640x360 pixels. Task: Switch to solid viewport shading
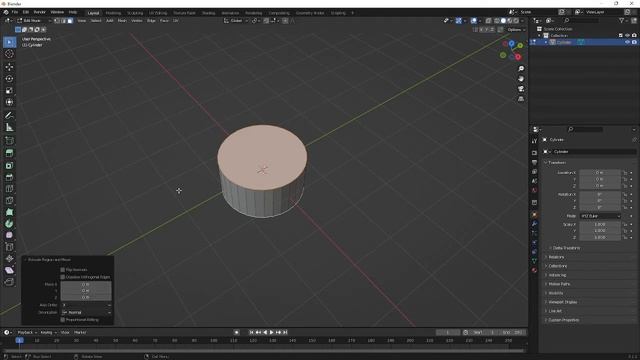point(503,20)
